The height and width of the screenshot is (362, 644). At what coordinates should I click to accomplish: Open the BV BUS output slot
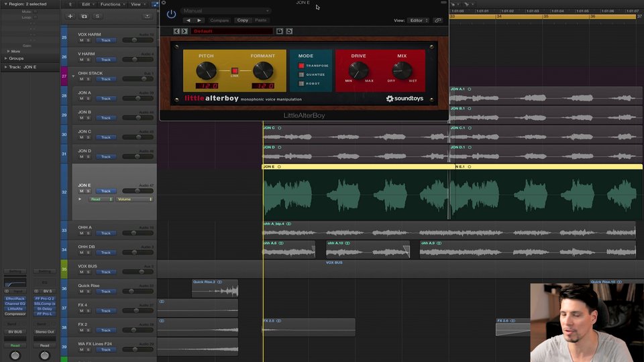tap(15, 332)
